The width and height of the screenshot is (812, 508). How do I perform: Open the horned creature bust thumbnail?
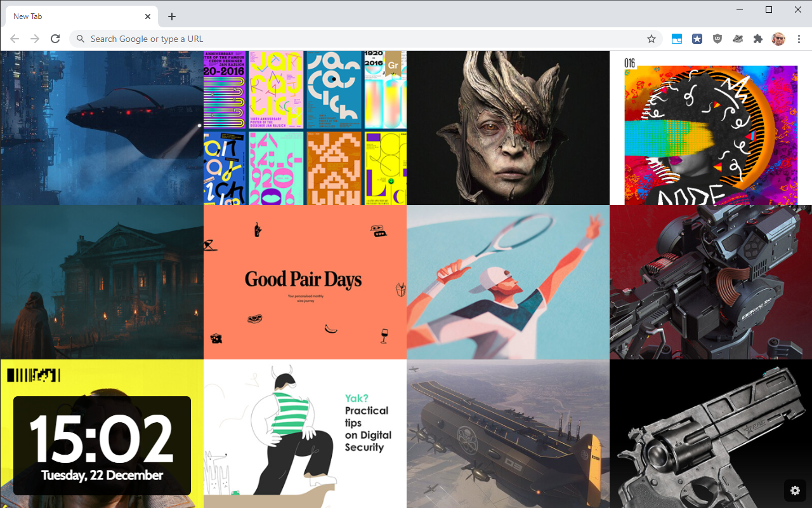(508, 128)
